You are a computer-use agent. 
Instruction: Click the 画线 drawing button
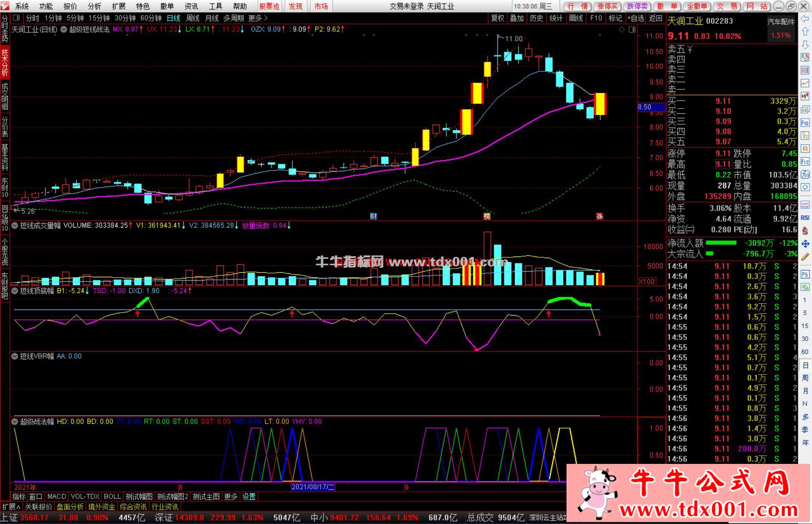coord(576,18)
